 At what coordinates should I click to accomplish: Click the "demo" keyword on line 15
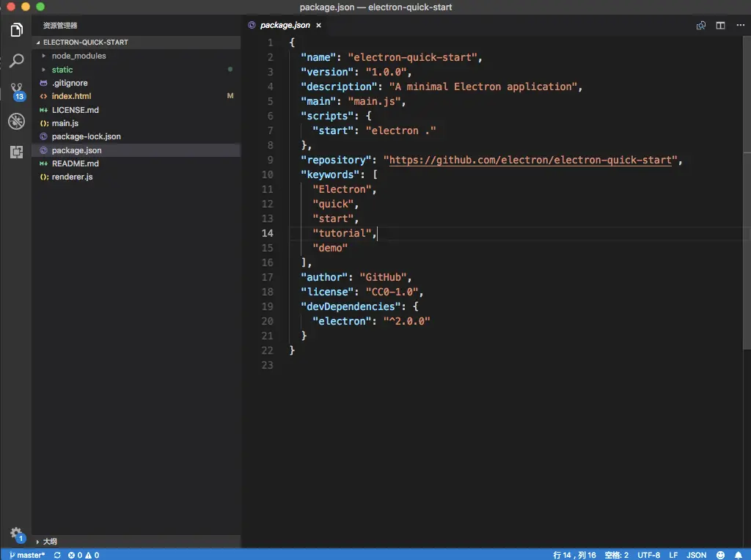(x=330, y=248)
